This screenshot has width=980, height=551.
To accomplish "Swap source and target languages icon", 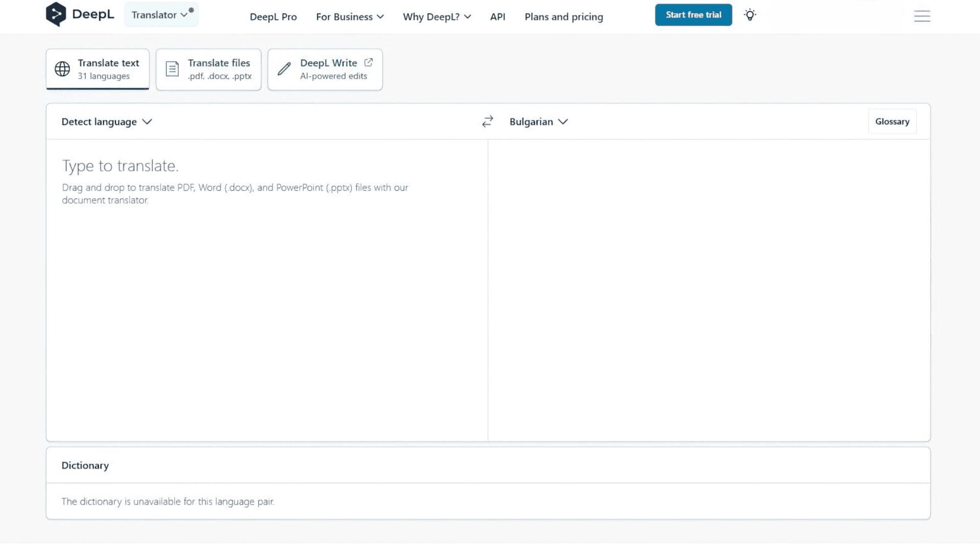I will click(487, 121).
